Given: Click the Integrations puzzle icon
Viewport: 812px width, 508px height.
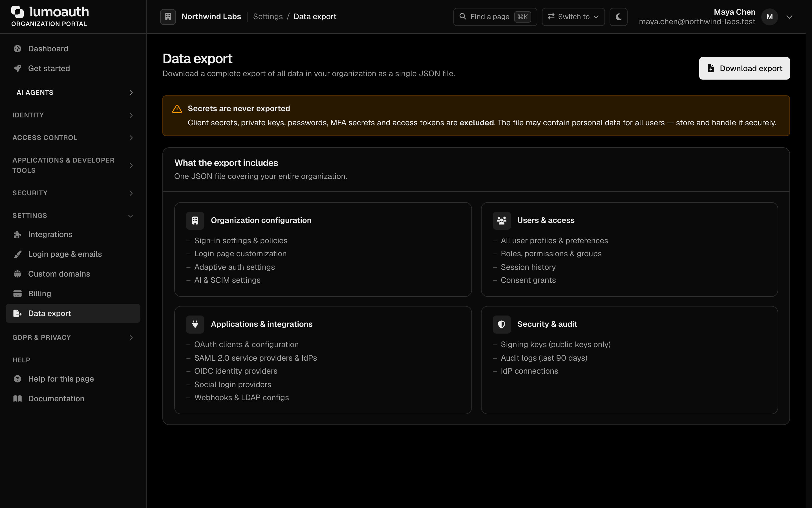Looking at the screenshot, I should point(17,235).
